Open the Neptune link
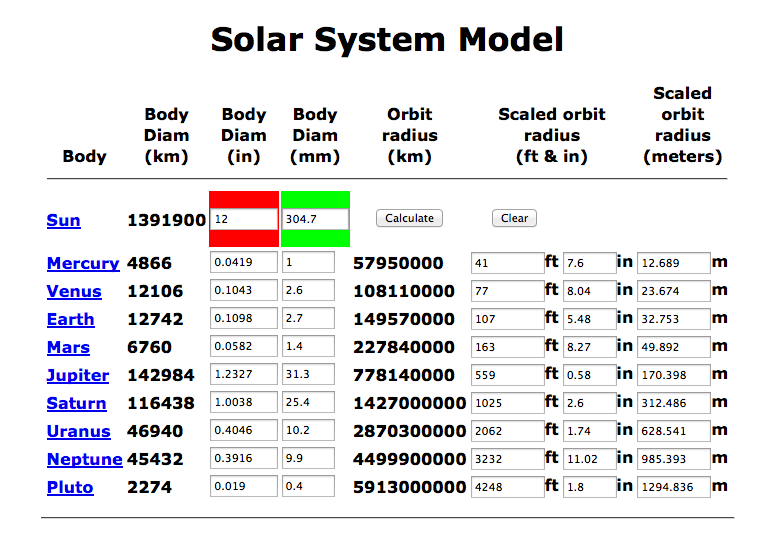This screenshot has height=533, width=778. pyautogui.click(x=84, y=459)
